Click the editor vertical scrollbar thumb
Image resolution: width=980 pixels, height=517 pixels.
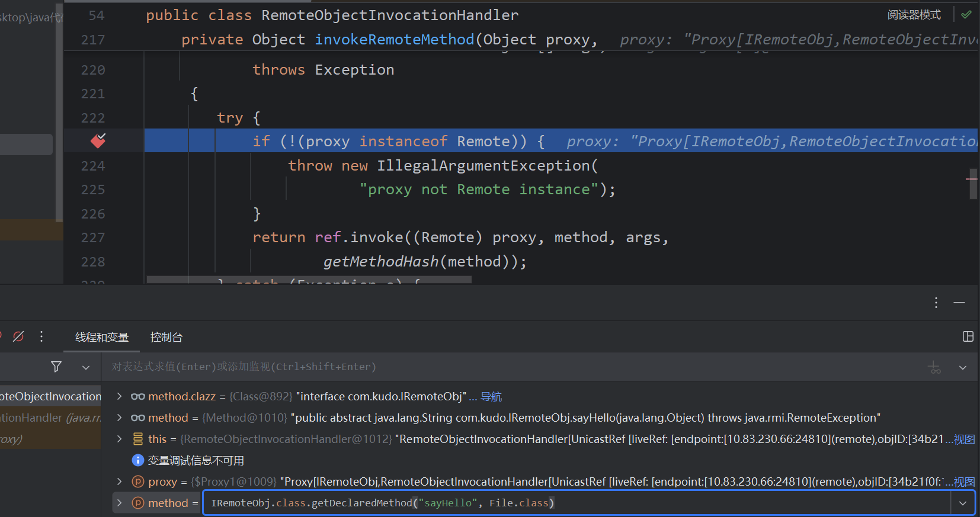click(x=973, y=184)
